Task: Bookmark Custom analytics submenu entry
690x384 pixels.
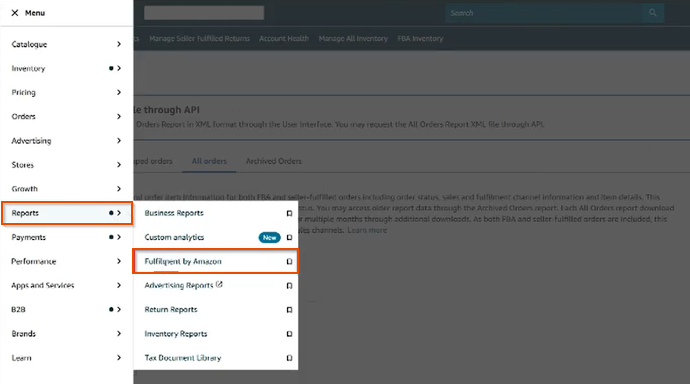Action: coord(289,238)
